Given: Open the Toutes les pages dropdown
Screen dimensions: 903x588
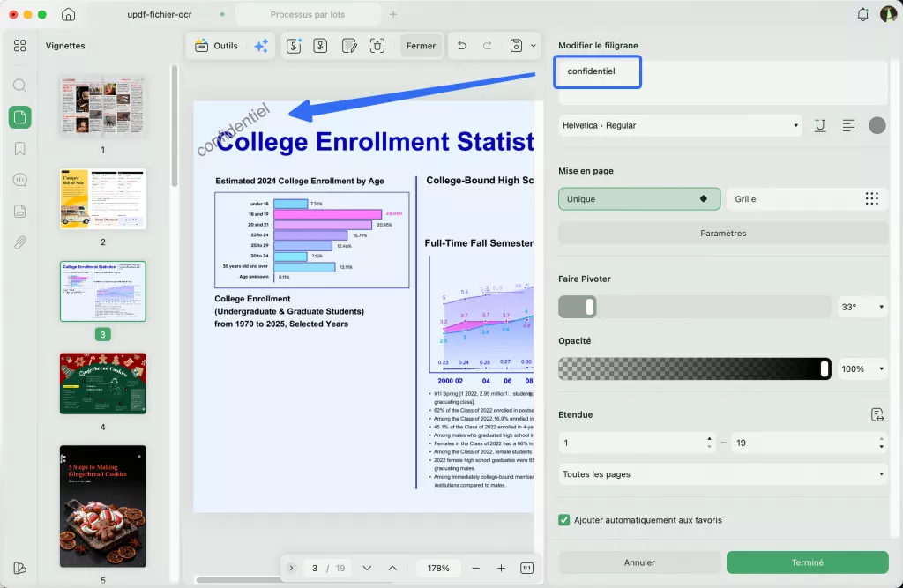Looking at the screenshot, I should (x=723, y=474).
